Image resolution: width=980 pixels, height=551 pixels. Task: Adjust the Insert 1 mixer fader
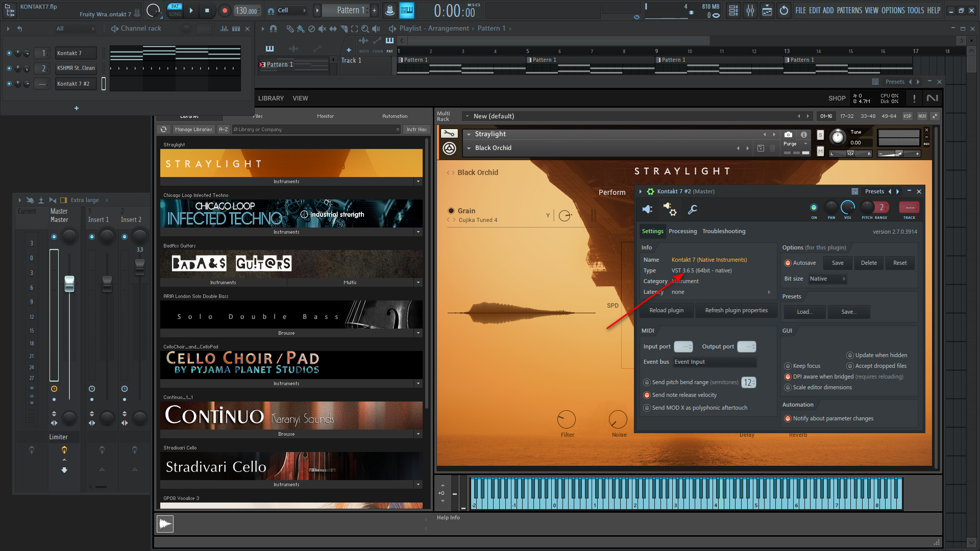pyautogui.click(x=107, y=284)
